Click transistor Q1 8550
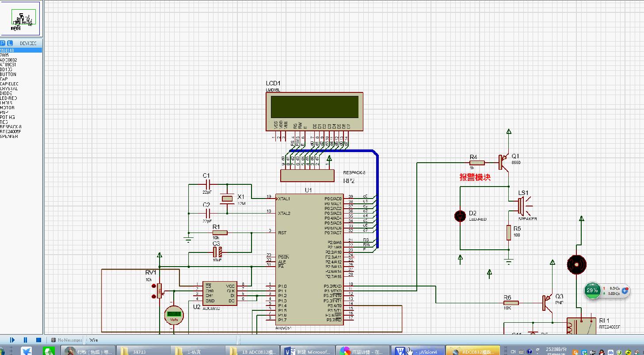Viewport: 644px width, 355px height. coord(504,162)
